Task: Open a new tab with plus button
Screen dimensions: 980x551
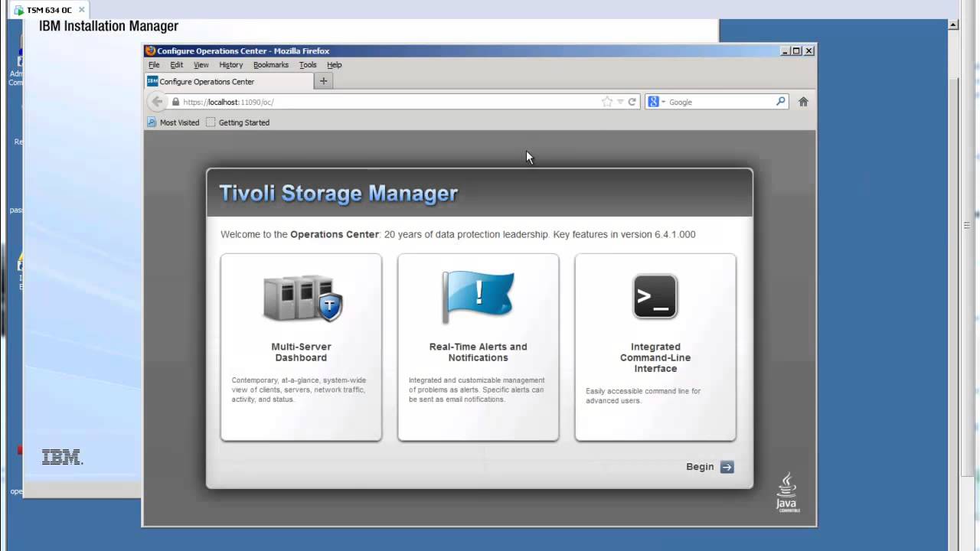Action: point(323,81)
